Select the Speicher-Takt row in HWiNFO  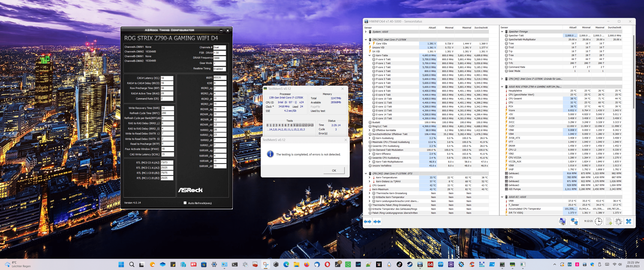pyautogui.click(x=561, y=36)
